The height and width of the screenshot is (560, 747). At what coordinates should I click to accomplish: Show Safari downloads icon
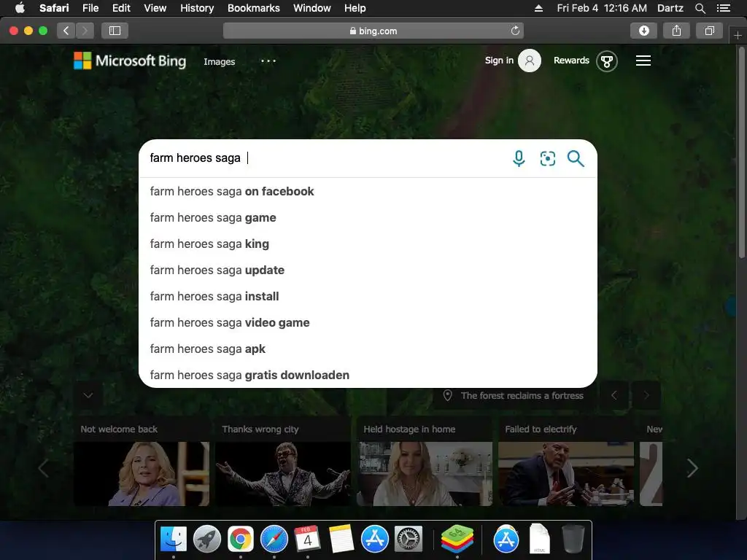click(x=643, y=31)
